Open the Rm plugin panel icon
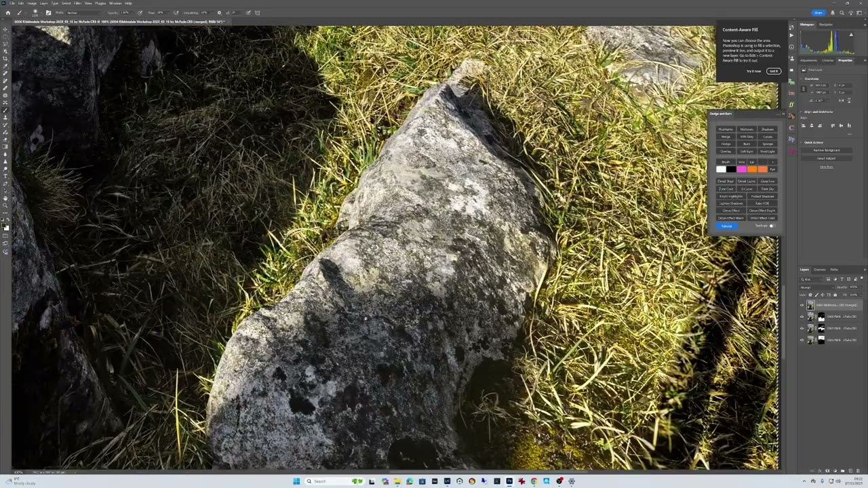Image resolution: width=868 pixels, height=488 pixels. pyautogui.click(x=791, y=81)
